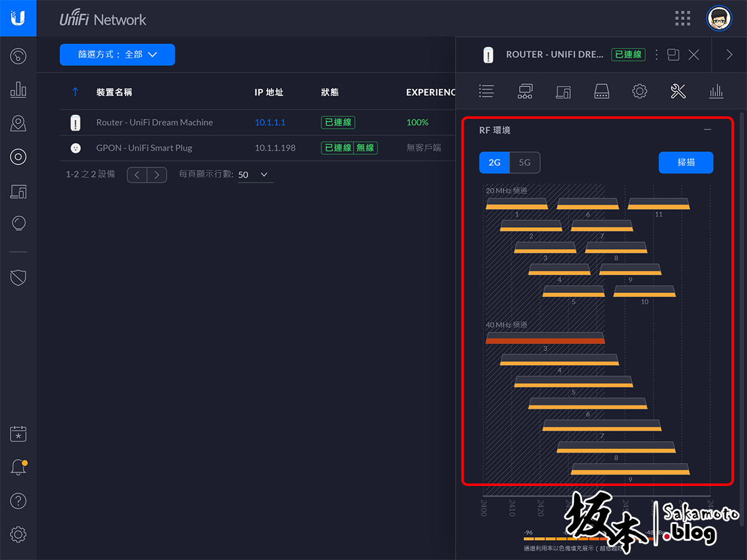This screenshot has height=560, width=747.
Task: Select Router - UniFi Dream Machine row name
Action: pyautogui.click(x=154, y=123)
